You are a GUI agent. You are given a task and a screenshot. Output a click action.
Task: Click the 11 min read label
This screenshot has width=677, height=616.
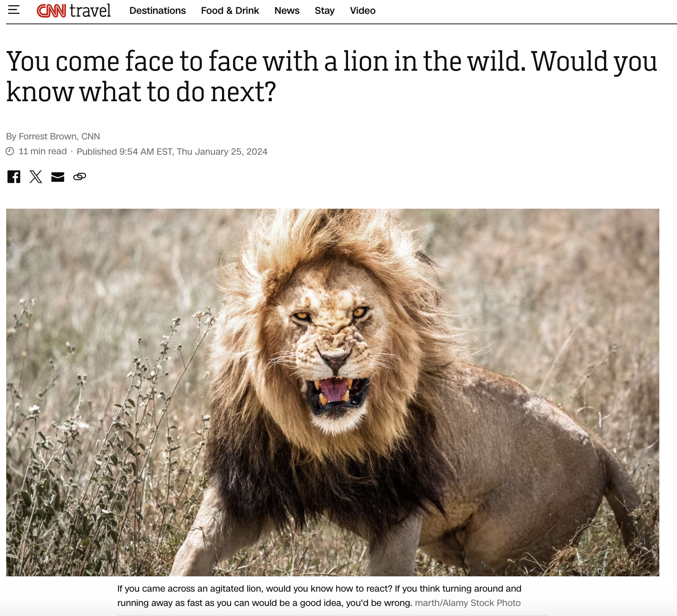[42, 151]
